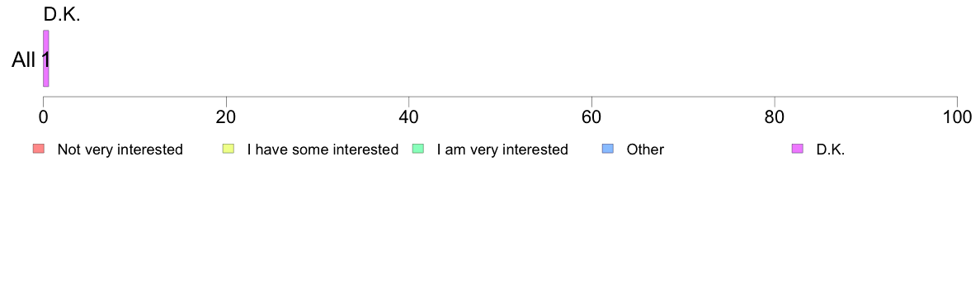Click the 0 axis tick label
This screenshot has width=980, height=304.
pyautogui.click(x=43, y=117)
